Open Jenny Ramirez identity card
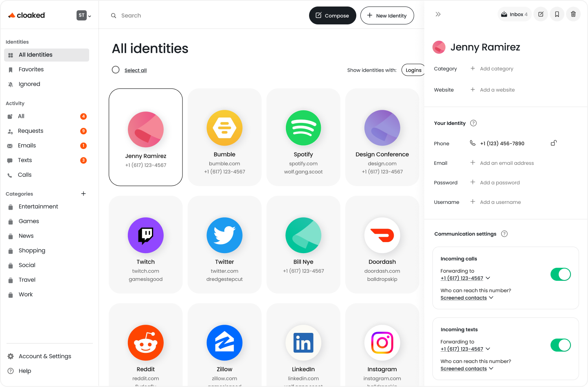Viewport: 588px width, 387px height. (146, 137)
